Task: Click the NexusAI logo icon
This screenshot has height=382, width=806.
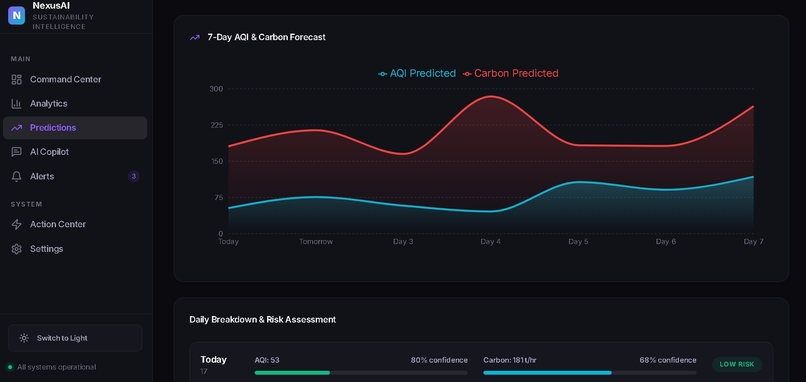Action: coord(16,15)
